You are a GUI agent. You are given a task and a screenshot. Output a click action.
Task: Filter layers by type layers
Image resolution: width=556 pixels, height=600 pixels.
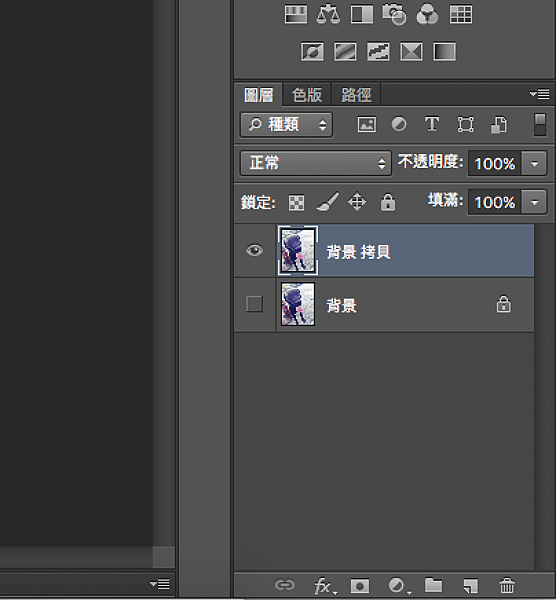432,125
